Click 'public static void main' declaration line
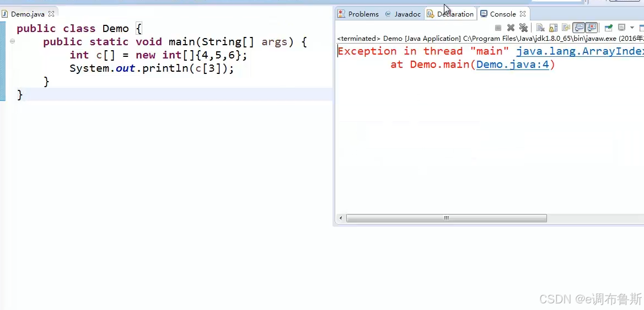The width and height of the screenshot is (644, 310). coord(175,42)
